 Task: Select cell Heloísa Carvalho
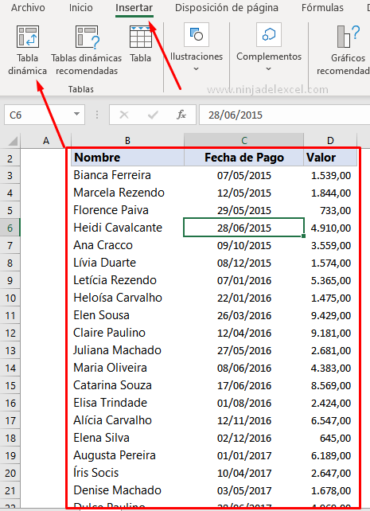[x=128, y=298]
